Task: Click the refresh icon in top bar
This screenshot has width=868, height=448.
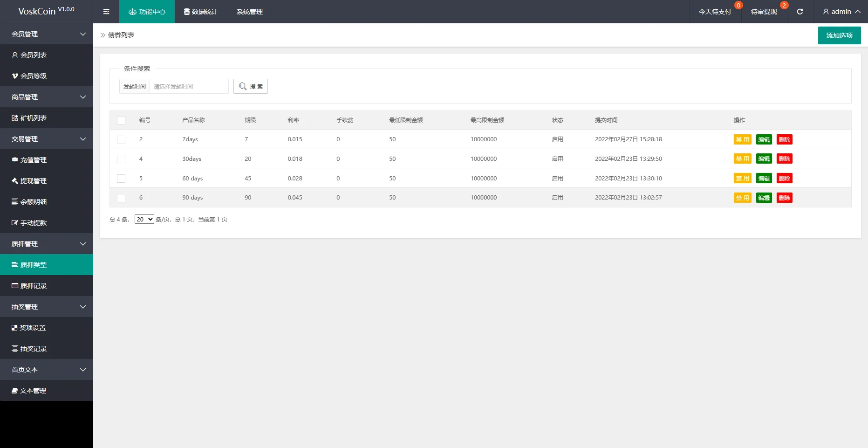Action: click(x=800, y=12)
